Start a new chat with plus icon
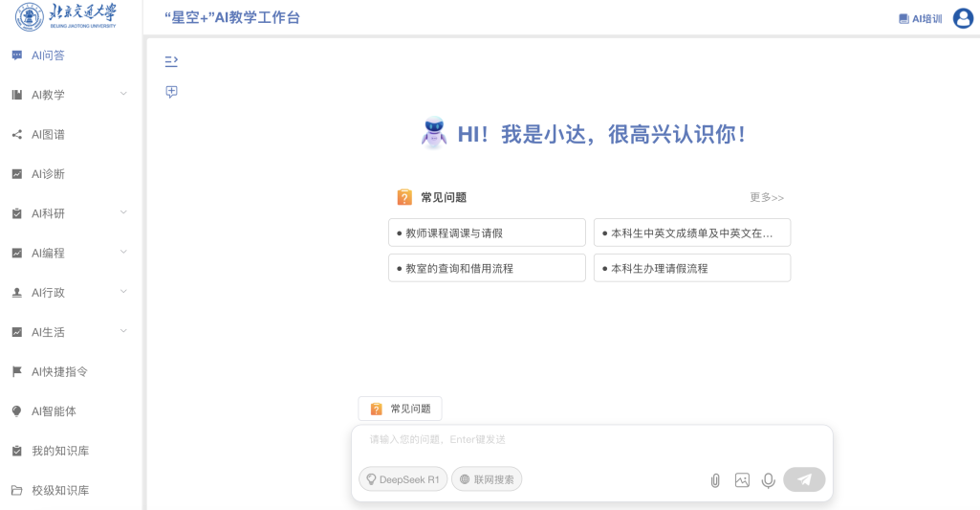This screenshot has width=980, height=510. [x=171, y=92]
